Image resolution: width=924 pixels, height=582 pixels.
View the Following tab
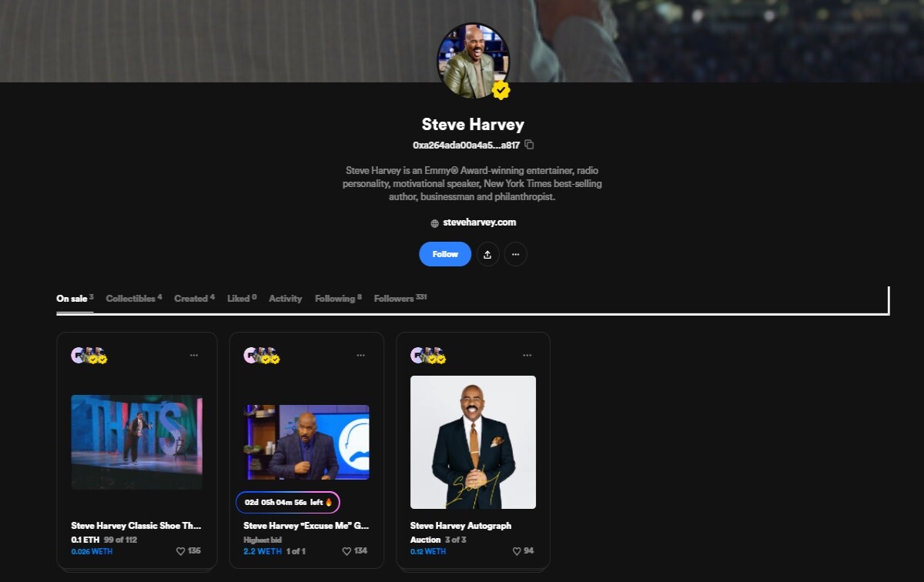coord(338,299)
